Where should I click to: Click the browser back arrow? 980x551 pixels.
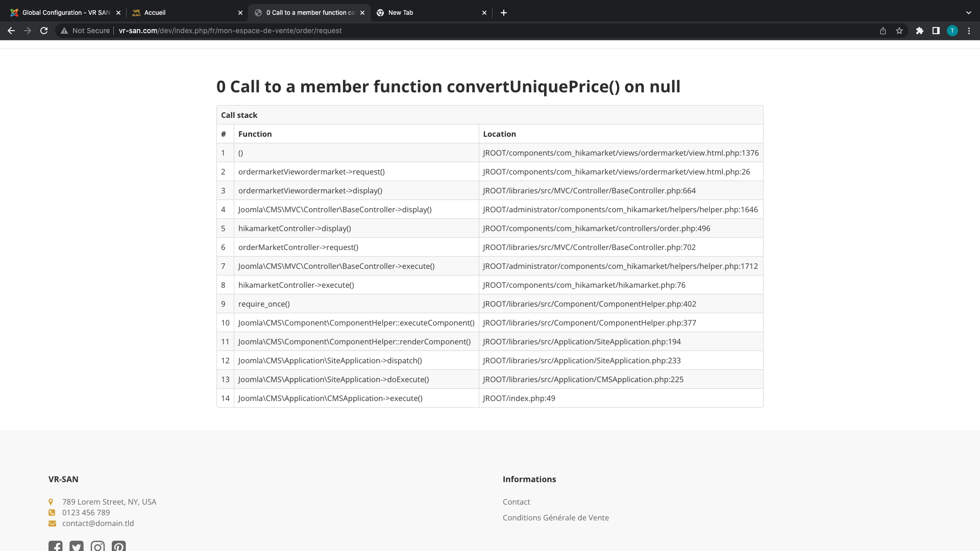click(x=11, y=31)
